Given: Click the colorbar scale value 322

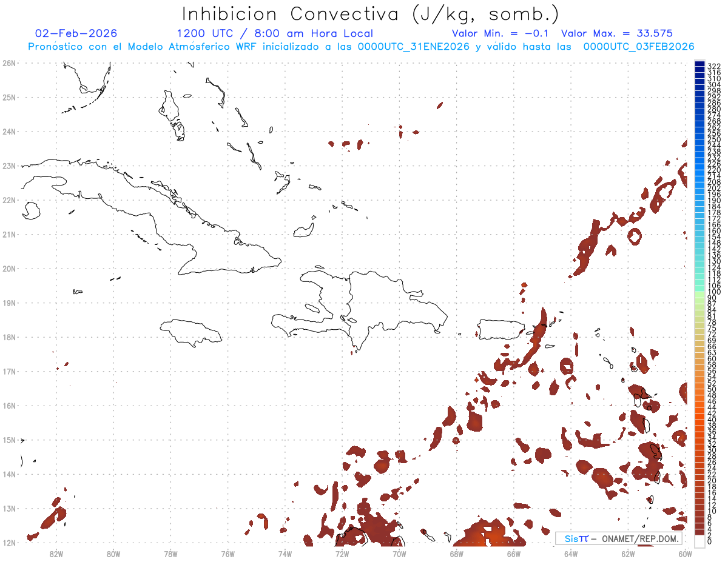Looking at the screenshot, I should pos(714,66).
